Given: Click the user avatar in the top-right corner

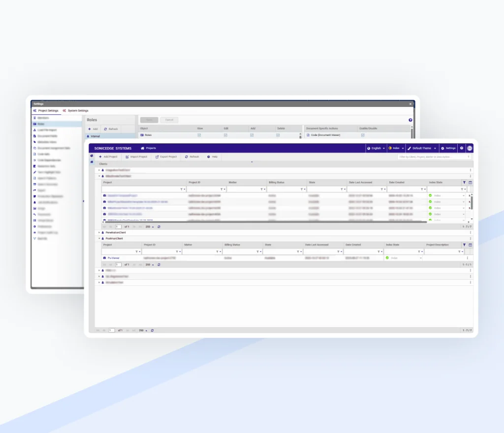Looking at the screenshot, I should click(x=470, y=148).
